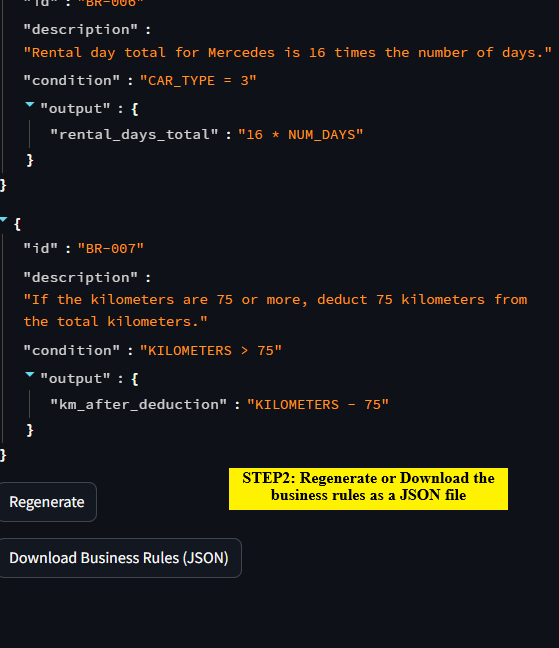
Task: Collapse the BR-007 rule object arrow
Action: tap(3, 220)
